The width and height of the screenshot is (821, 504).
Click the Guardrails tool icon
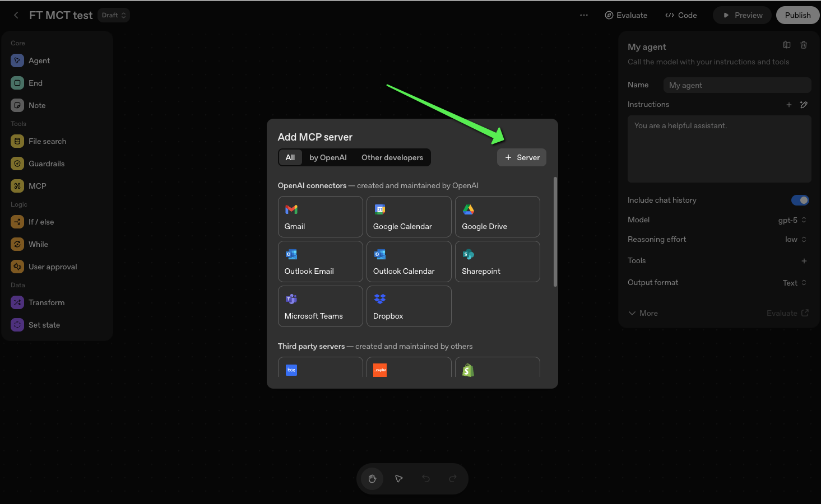click(x=17, y=164)
